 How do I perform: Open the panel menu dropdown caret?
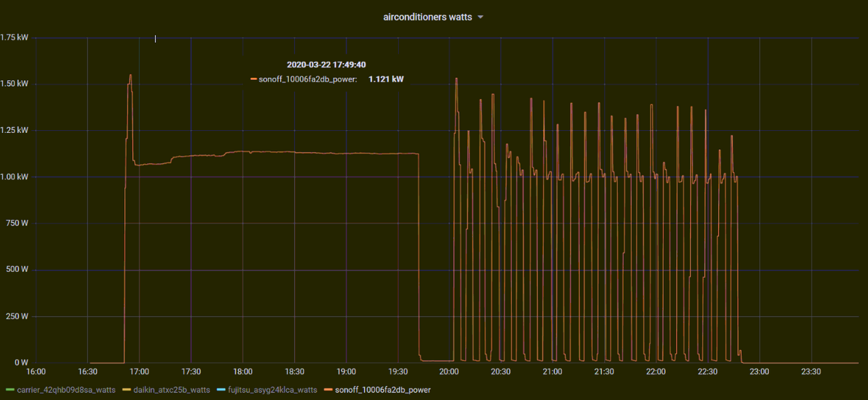pyautogui.click(x=481, y=18)
